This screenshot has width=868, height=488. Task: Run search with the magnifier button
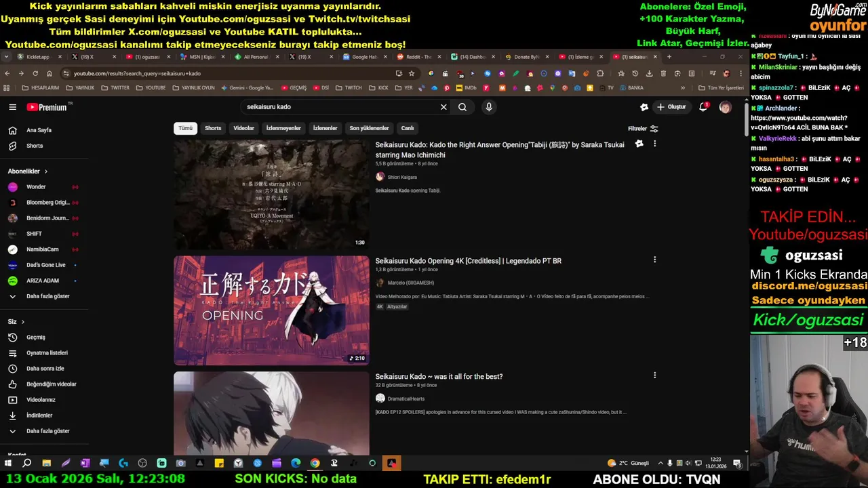[x=462, y=107]
